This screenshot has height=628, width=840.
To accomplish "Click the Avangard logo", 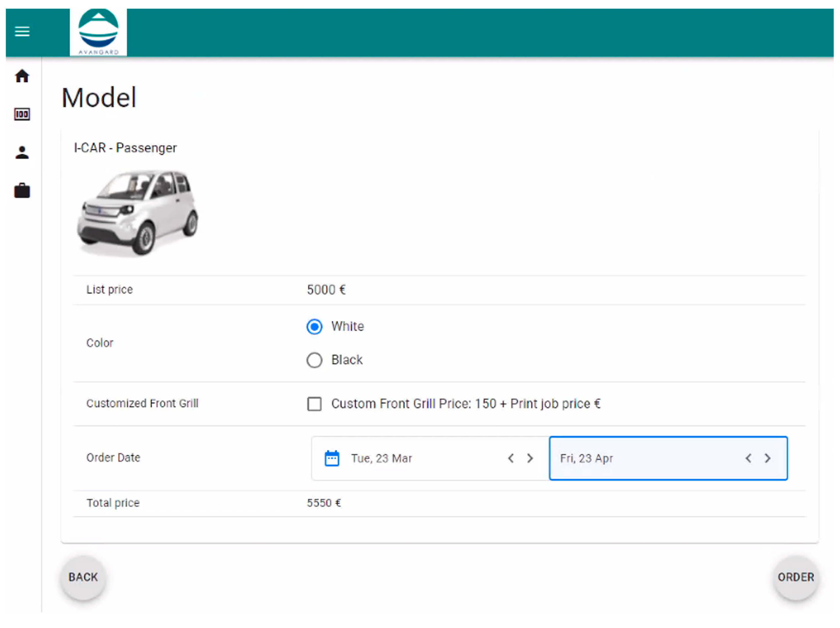I will click(x=98, y=32).
